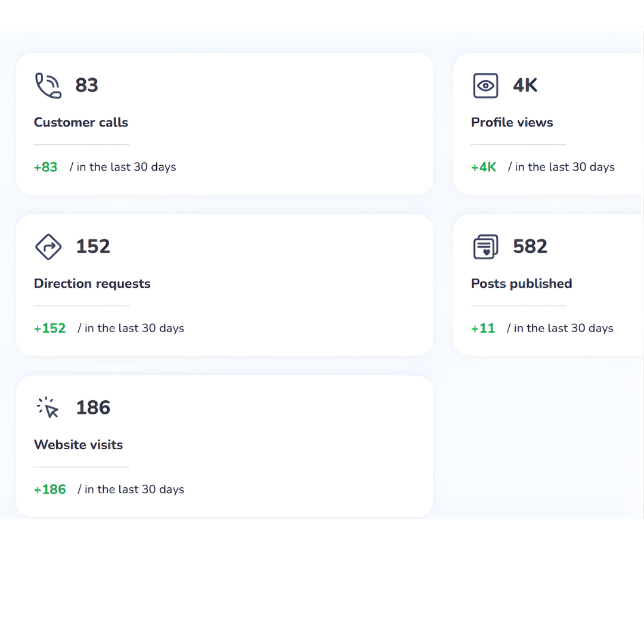644x644 pixels.
Task: Click the stacked posts icon beside 582
Action: point(485,246)
